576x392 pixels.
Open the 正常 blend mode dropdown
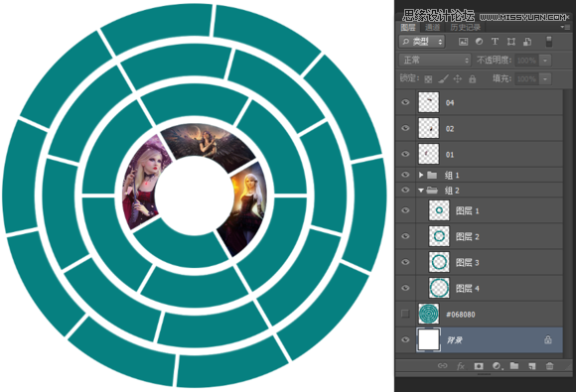pos(435,60)
